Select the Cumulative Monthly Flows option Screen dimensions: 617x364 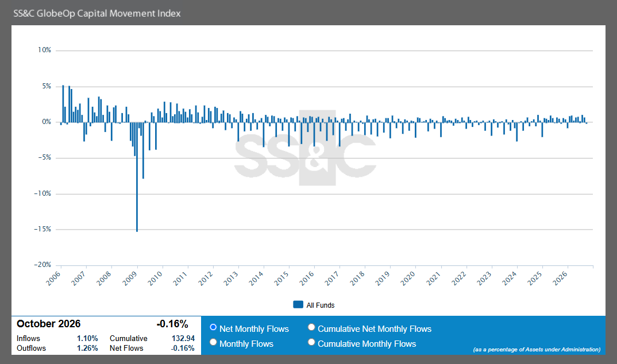point(311,342)
